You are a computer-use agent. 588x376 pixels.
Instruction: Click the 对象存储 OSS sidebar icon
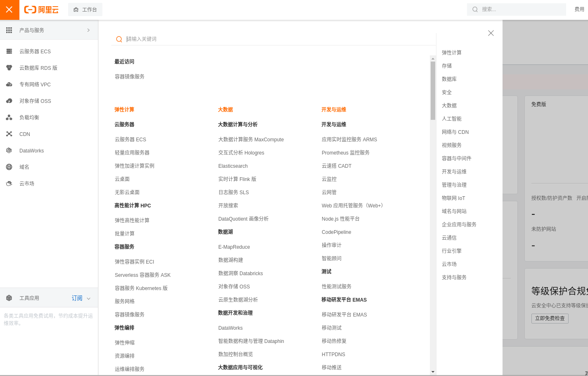click(9, 101)
